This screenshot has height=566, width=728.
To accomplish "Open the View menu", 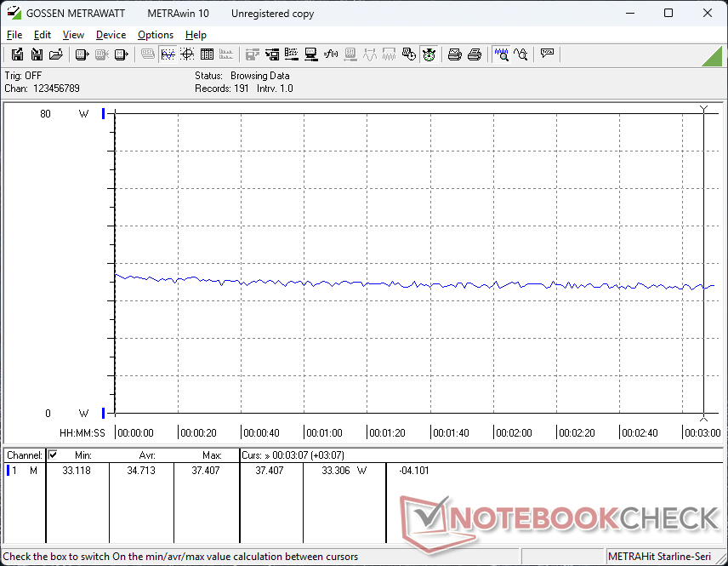I will click(73, 35).
